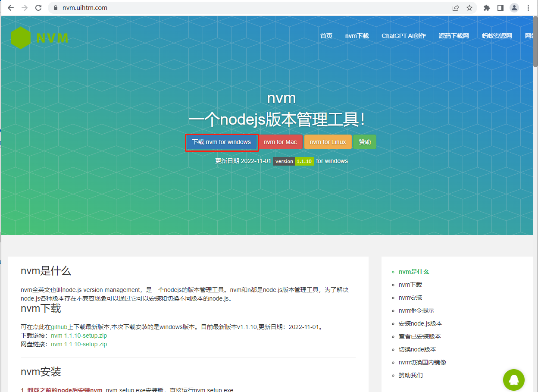Click the 更新日期 2022-11-01 text
This screenshot has height=392, width=538.
243,161
